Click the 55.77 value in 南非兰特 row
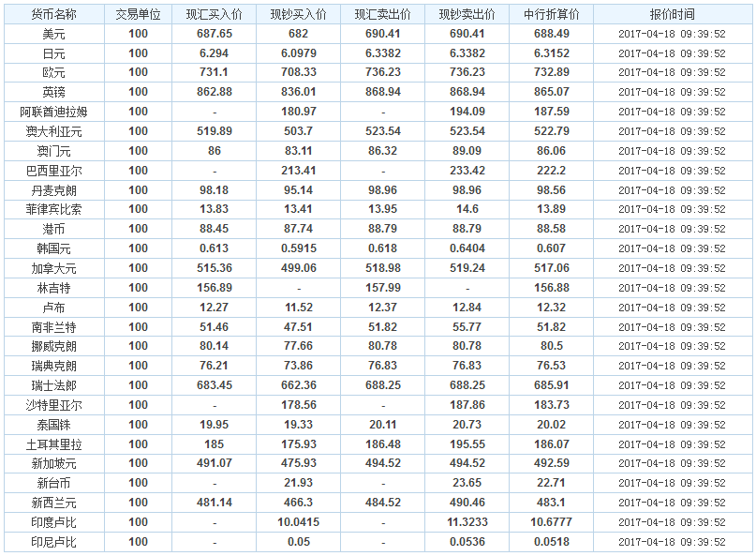The width and height of the screenshot is (756, 556). 467,327
